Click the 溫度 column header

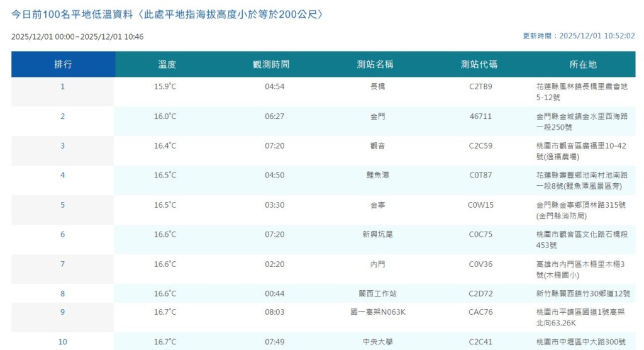167,64
